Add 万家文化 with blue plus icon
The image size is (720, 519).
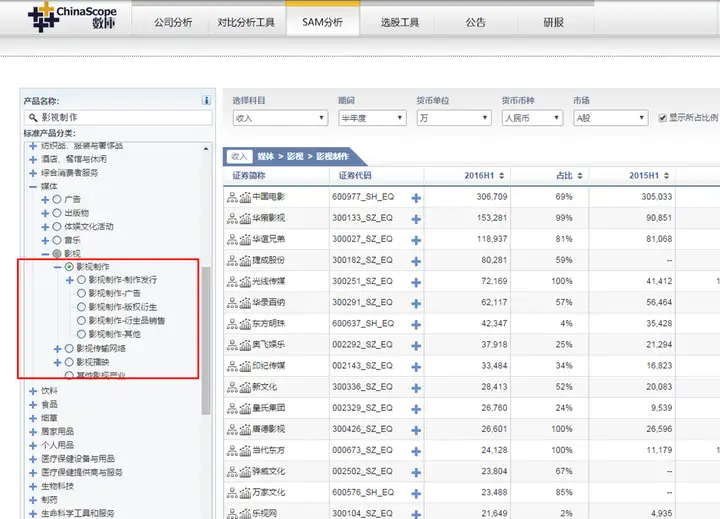[416, 494]
